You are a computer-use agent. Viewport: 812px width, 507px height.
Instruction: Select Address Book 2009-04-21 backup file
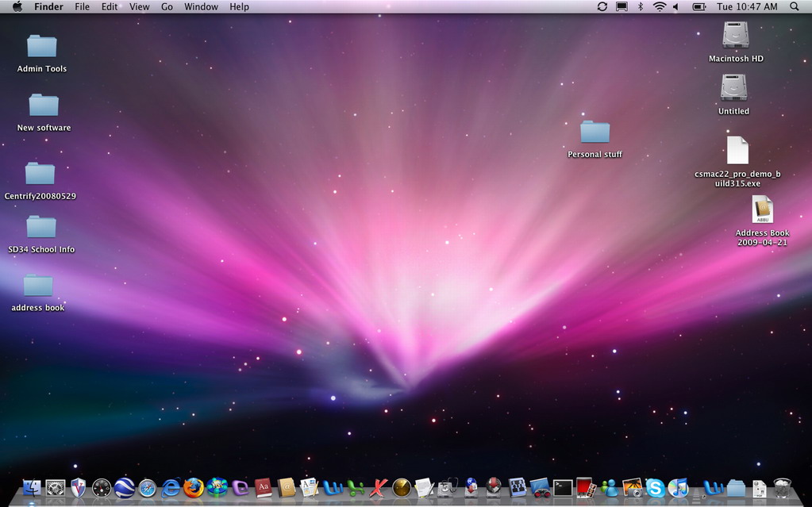[x=762, y=221]
